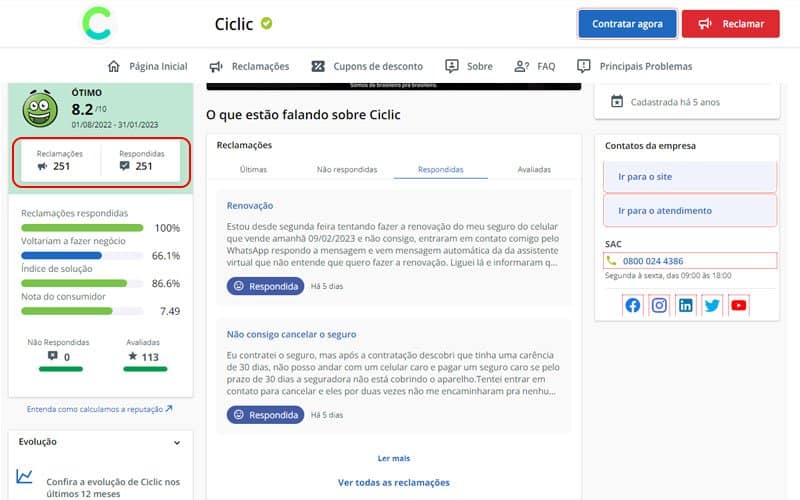Image resolution: width=800 pixels, height=500 pixels.
Task: Click Ir para o site
Action: (x=690, y=177)
